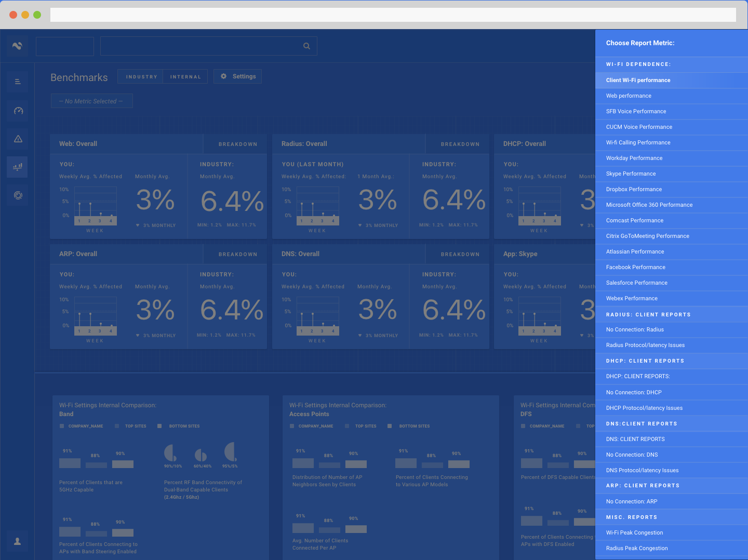Image resolution: width=748 pixels, height=560 pixels.
Task: Click the empty box beside the logo
Action: (65, 46)
